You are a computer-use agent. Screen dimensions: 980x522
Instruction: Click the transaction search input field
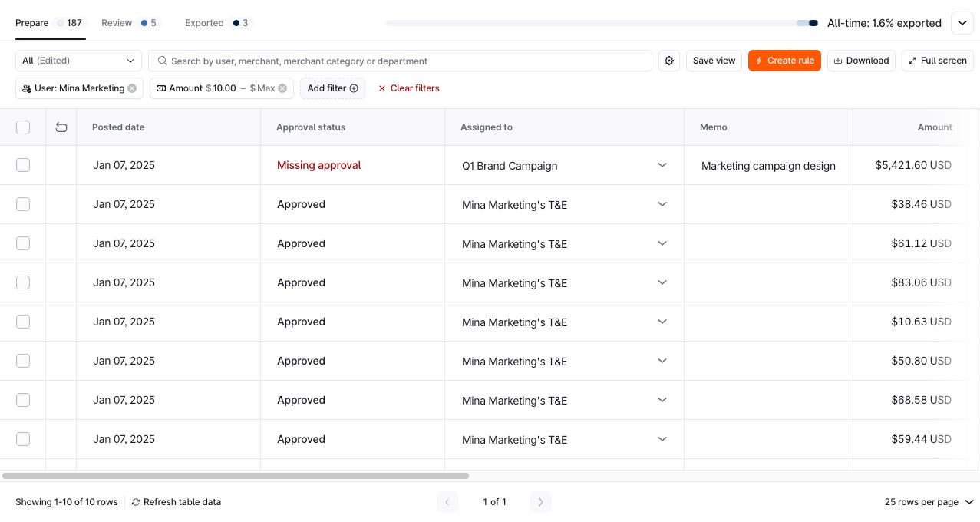(407, 61)
